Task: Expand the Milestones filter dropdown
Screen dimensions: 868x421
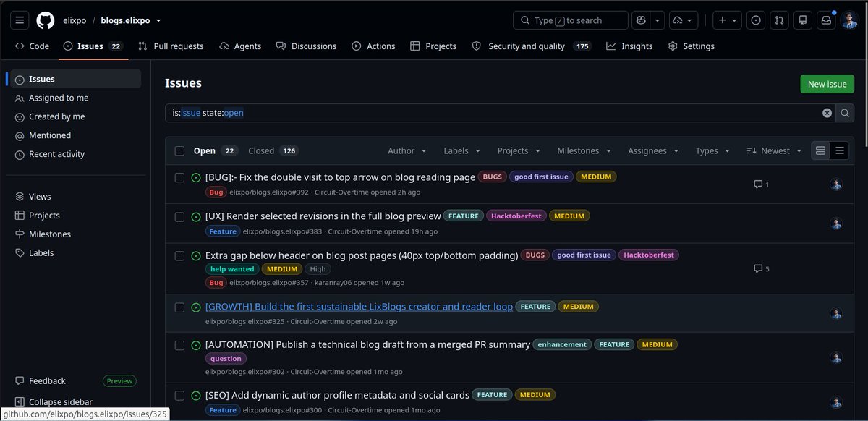Action: 584,150
